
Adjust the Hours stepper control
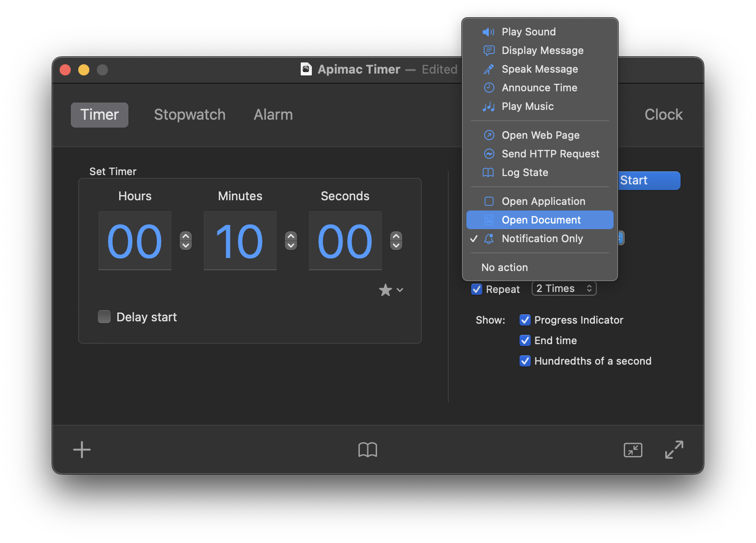tap(186, 241)
